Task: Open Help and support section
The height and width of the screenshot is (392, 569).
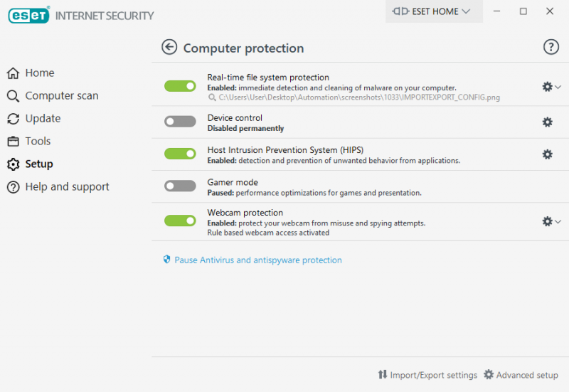Action: (67, 187)
